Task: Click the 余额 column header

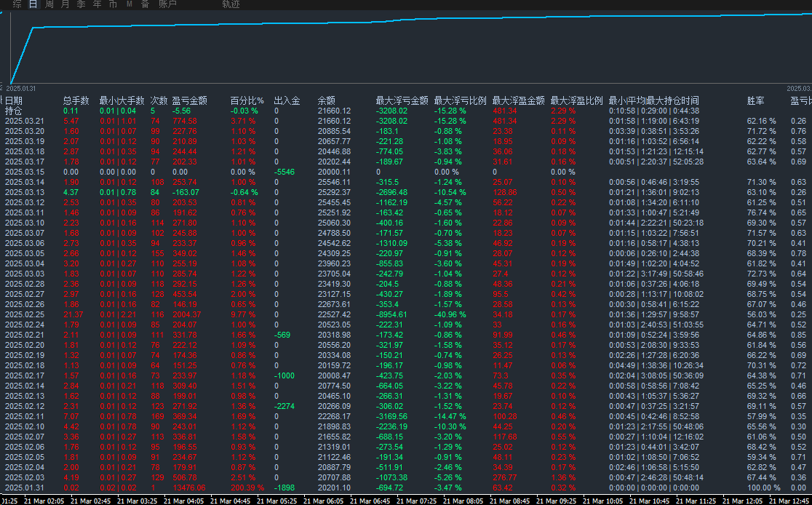Action: pos(326,100)
